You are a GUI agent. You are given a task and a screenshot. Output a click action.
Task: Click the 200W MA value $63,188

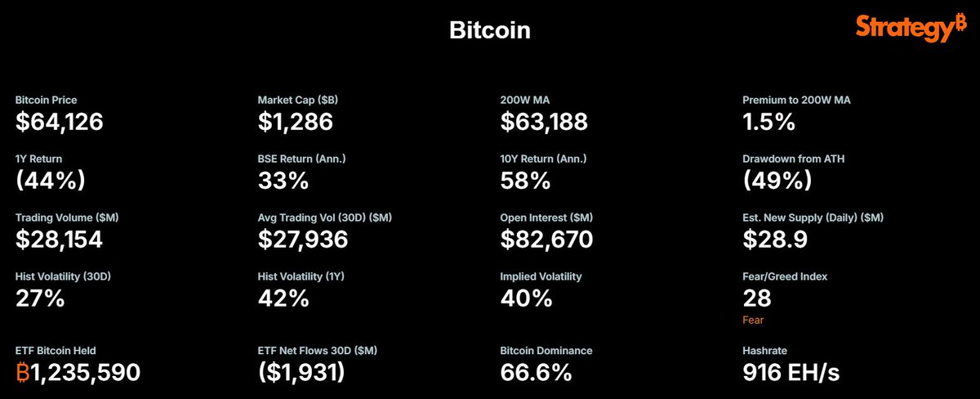pyautogui.click(x=544, y=123)
